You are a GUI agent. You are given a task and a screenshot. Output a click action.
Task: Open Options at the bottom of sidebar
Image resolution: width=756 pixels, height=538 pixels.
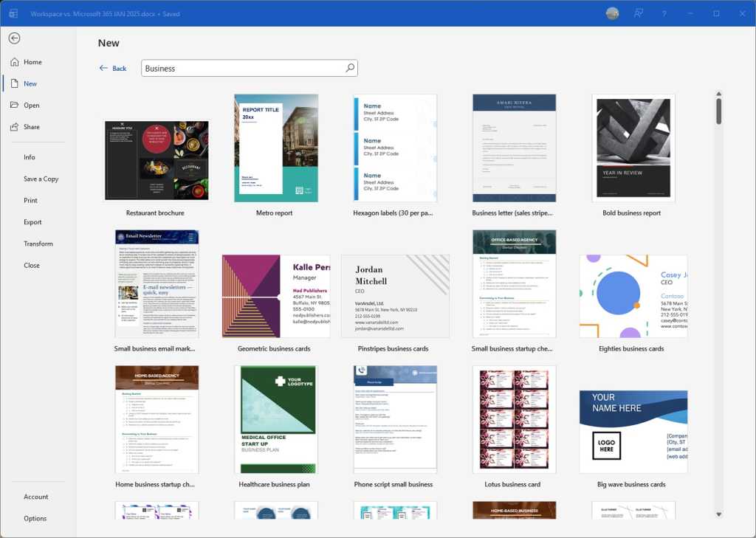pos(35,518)
